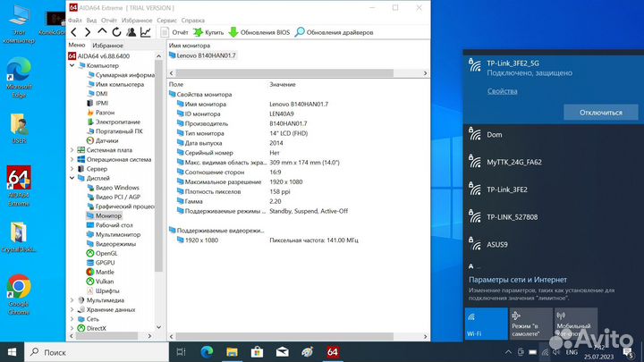The height and width of the screenshot is (362, 644).
Task: Click the taskbar Поиск search box
Action: 97,352
